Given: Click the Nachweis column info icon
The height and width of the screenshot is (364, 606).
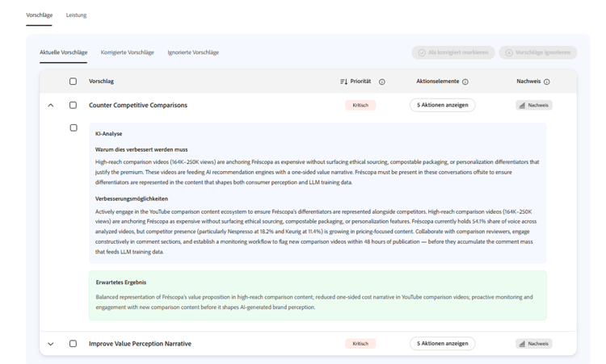Looking at the screenshot, I should tap(547, 82).
